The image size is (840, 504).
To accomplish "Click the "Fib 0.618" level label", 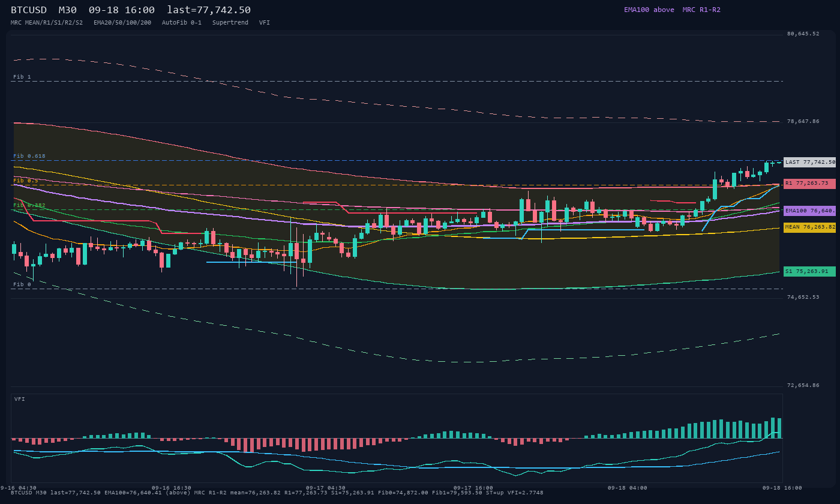I will pyautogui.click(x=29, y=156).
